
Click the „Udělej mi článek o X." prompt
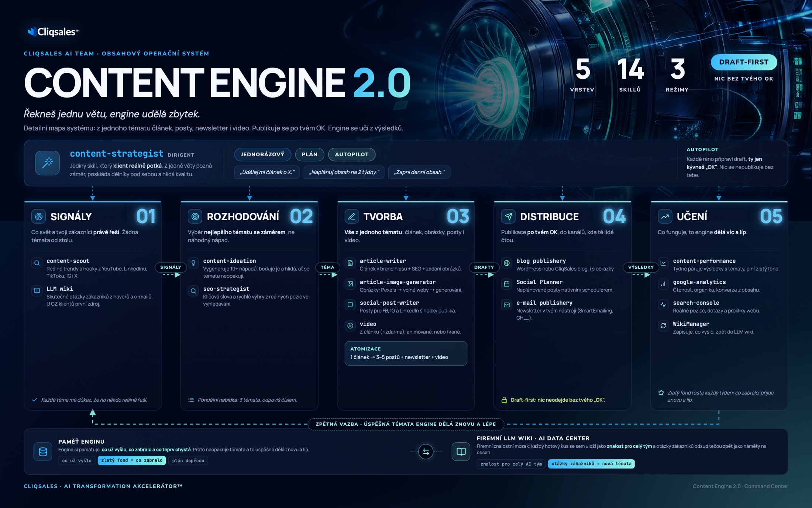coord(267,172)
